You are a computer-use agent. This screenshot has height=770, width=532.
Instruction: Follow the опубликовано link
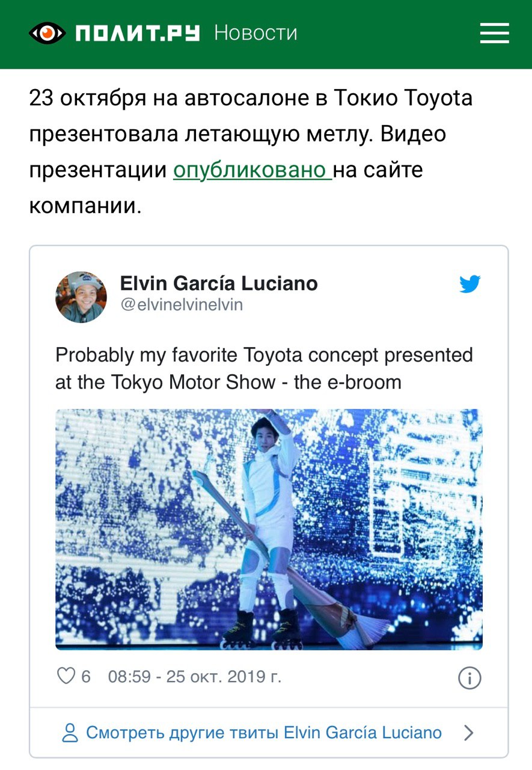click(x=252, y=170)
